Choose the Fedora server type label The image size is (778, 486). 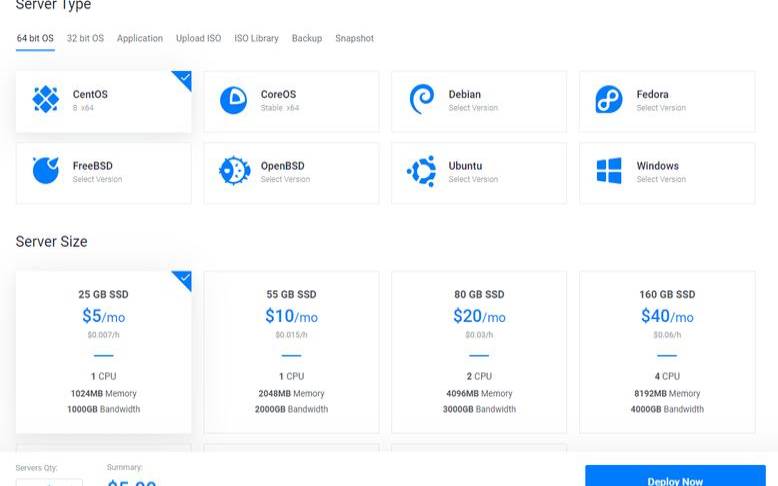click(652, 94)
